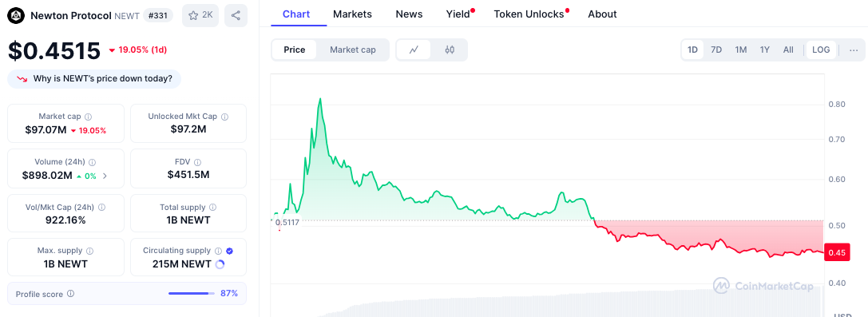868x317 pixels.
Task: Expand Volume (24h) details chevron
Action: tap(105, 176)
